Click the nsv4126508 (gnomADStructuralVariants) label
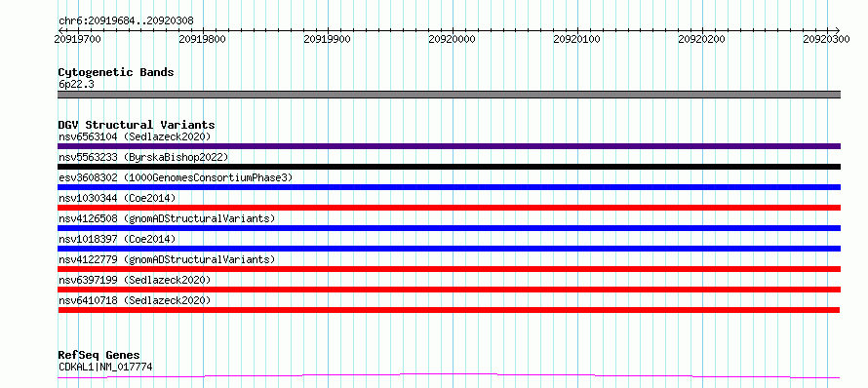The width and height of the screenshot is (868, 388). click(x=166, y=218)
